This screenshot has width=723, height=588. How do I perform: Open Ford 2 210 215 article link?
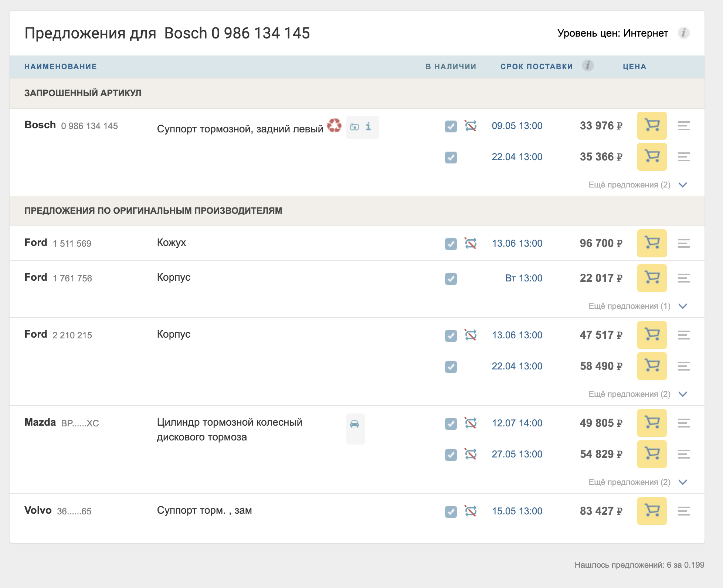72,335
